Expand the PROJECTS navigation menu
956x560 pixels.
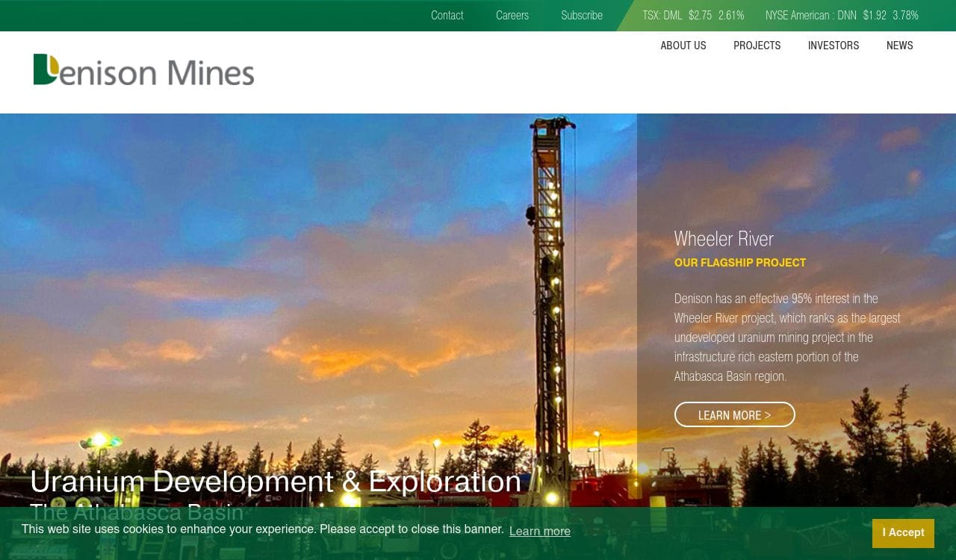(x=757, y=46)
